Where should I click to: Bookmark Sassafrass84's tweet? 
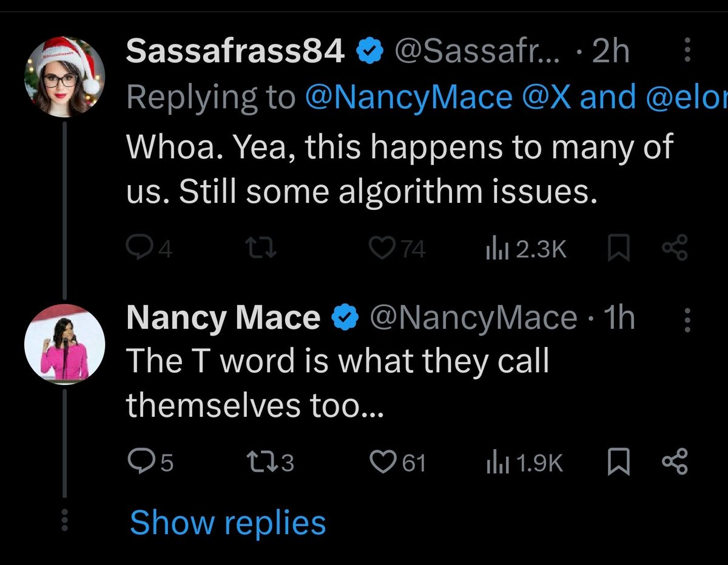pyautogui.click(x=619, y=248)
